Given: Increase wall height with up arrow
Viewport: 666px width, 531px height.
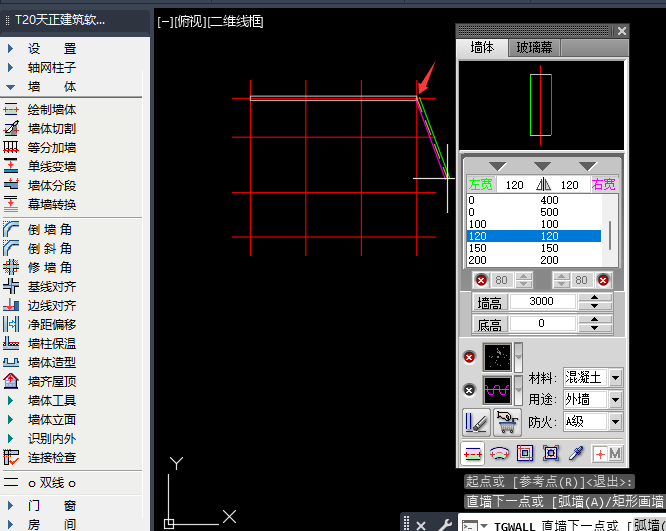Looking at the screenshot, I should tap(595, 297).
